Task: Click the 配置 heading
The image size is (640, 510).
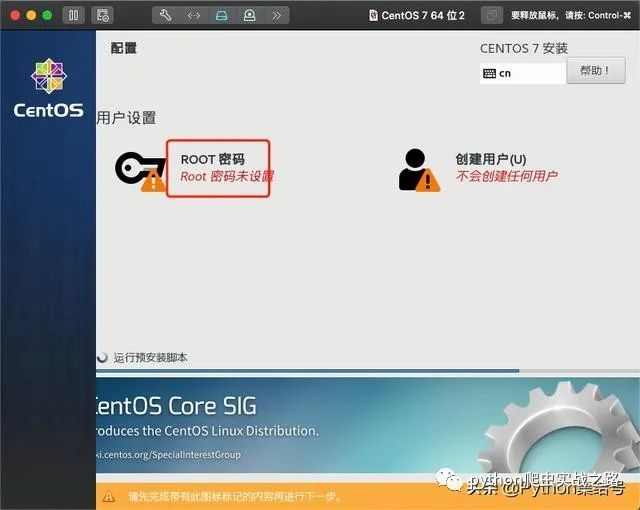Action: pyautogui.click(x=124, y=48)
